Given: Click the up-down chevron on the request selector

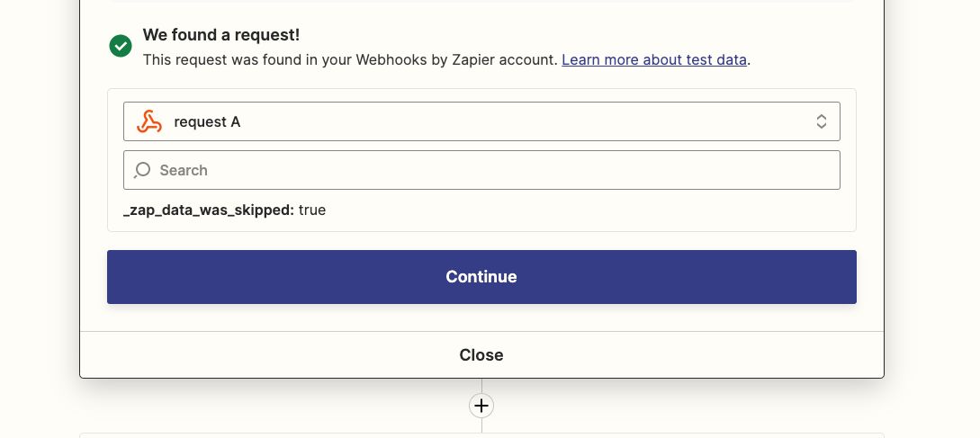Looking at the screenshot, I should 822,121.
